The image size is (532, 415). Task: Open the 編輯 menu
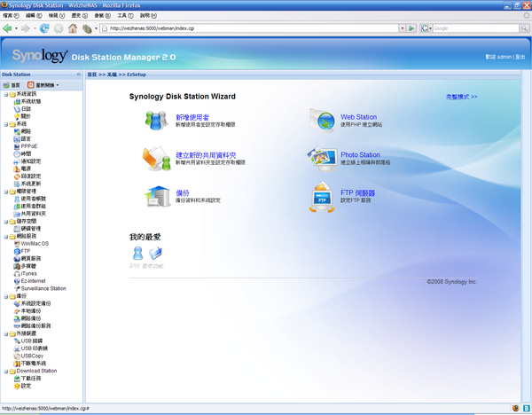tap(34, 16)
